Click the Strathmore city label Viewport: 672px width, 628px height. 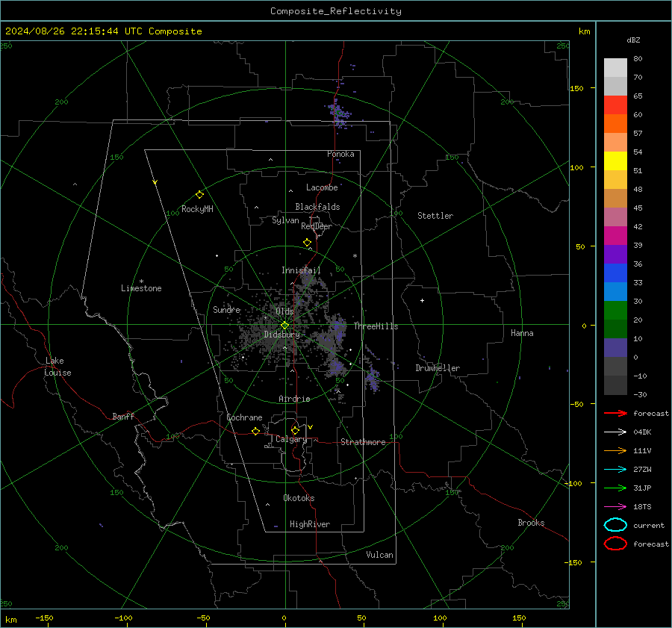click(363, 442)
